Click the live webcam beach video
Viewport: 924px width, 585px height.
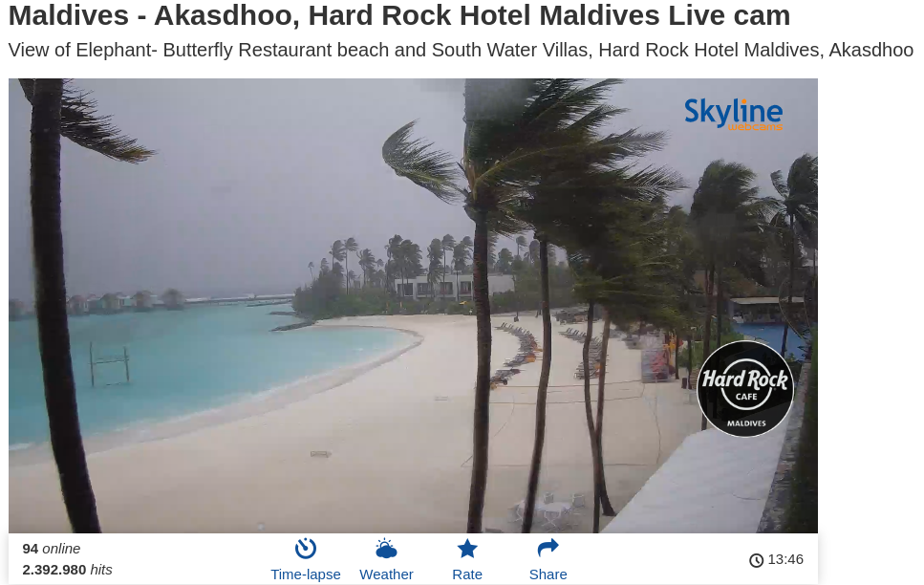[413, 306]
